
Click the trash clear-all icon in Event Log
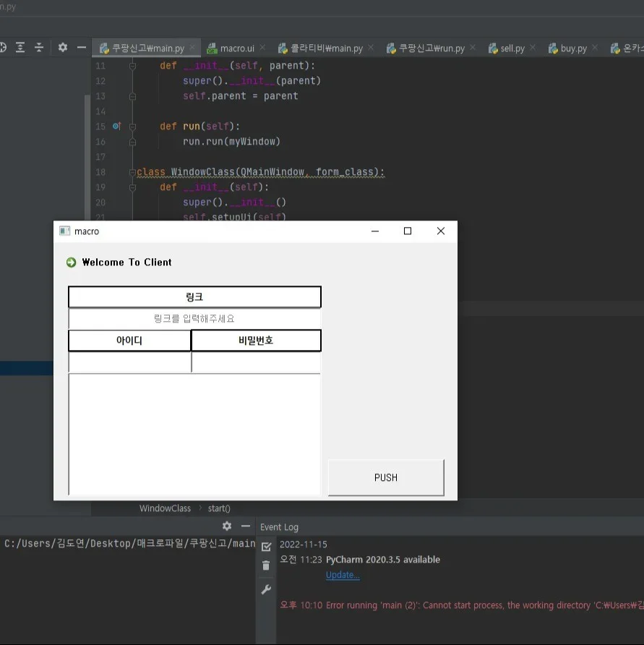266,565
